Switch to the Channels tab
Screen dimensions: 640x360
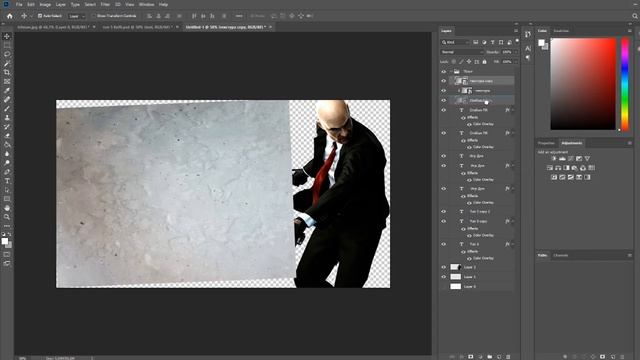560,255
